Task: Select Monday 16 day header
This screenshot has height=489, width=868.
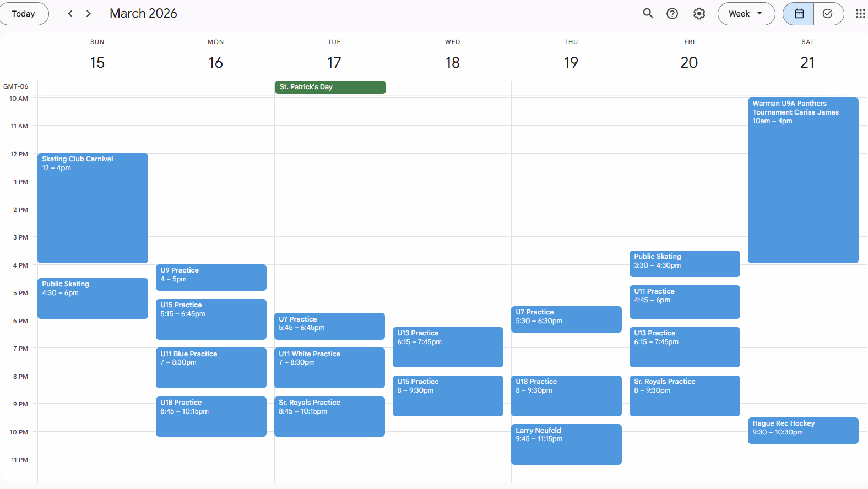Action: (215, 62)
